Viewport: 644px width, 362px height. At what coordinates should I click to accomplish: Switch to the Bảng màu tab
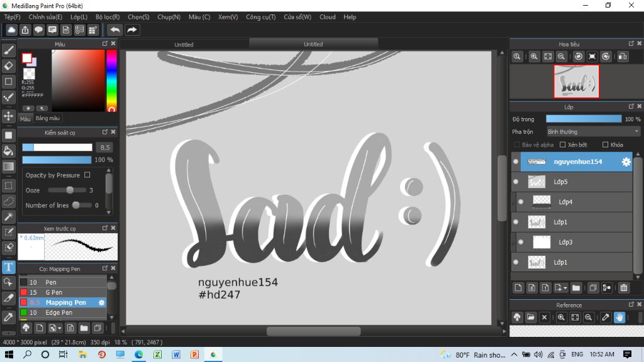[x=48, y=118]
